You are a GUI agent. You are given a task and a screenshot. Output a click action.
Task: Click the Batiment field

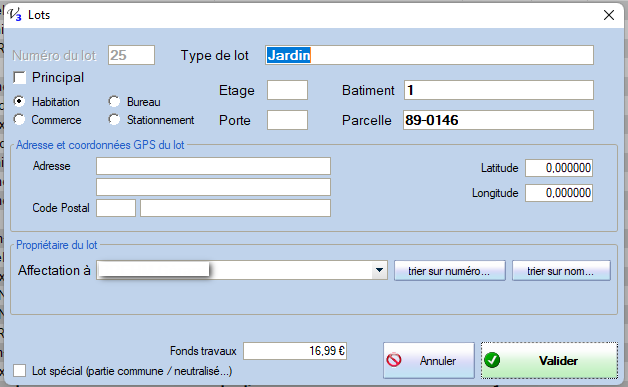coord(499,90)
